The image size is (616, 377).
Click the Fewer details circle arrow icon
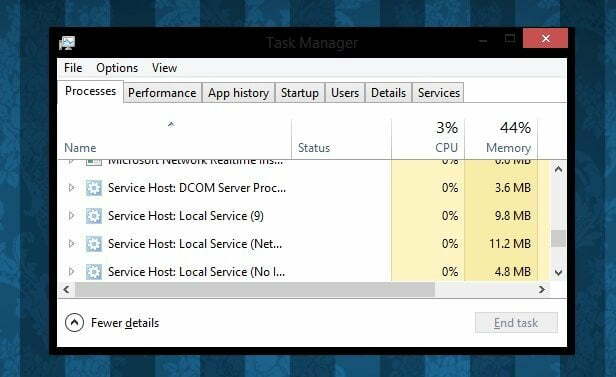point(74,323)
